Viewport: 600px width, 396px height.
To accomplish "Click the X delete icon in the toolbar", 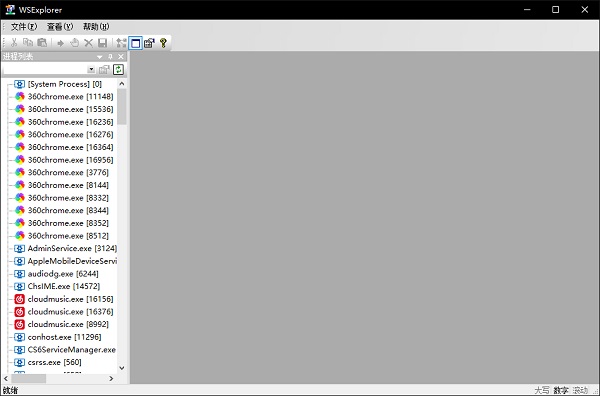I will (x=88, y=43).
